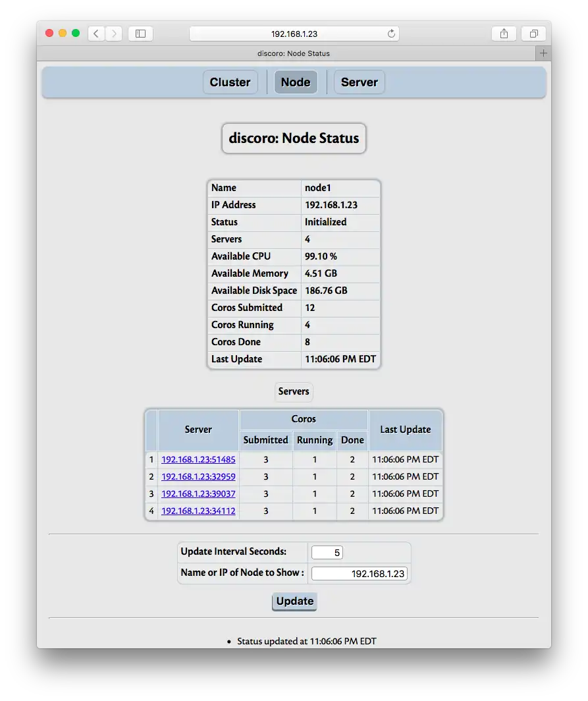The image size is (588, 701).
Task: Click the 'Last Update' column header in servers table
Action: 405,430
